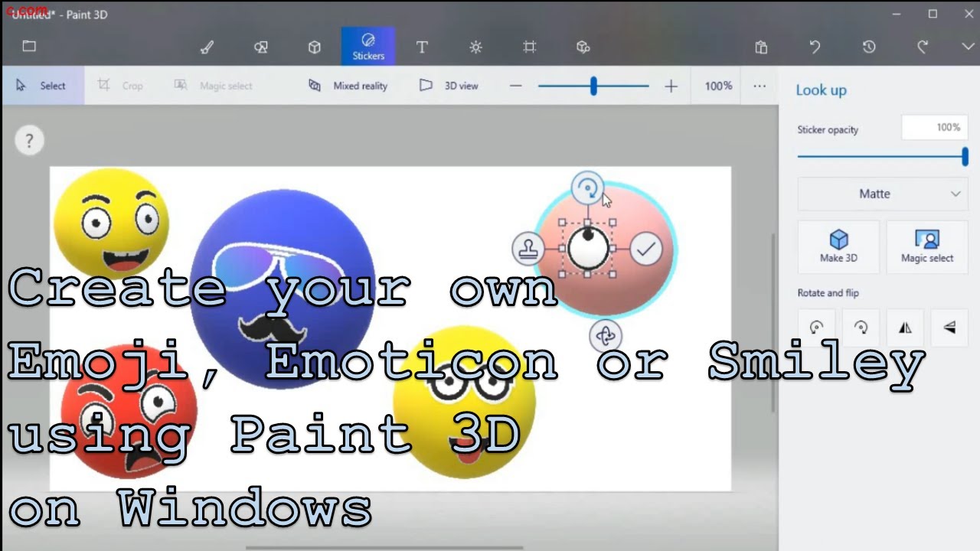
Task: Toggle 3D view
Action: tap(449, 86)
